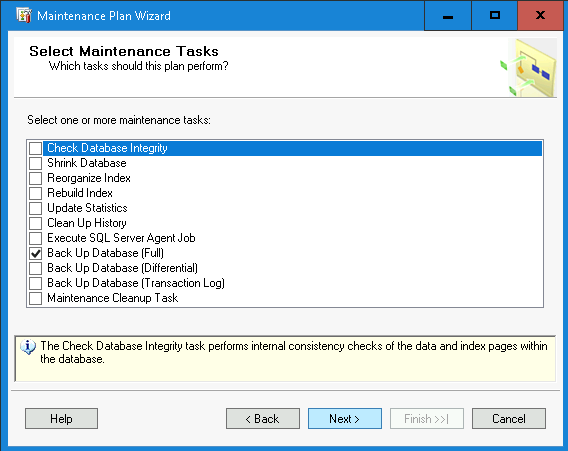This screenshot has height=451, width=568.
Task: Select Maintenance Cleanup Task row text
Action: click(113, 298)
